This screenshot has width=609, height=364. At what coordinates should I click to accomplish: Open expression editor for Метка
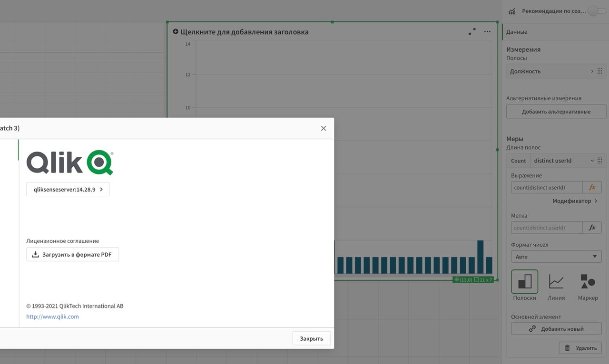tap(592, 228)
